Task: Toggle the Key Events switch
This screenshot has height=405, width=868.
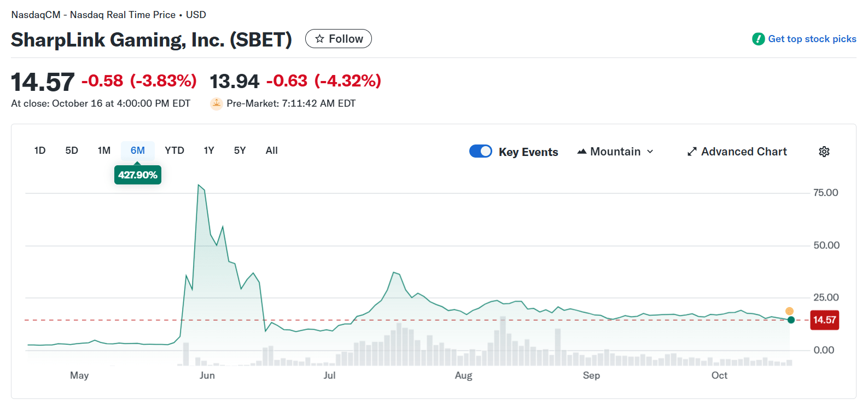Action: [x=481, y=151]
